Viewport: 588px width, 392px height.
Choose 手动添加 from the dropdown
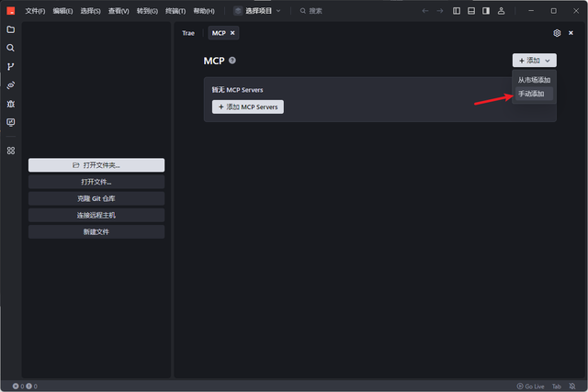click(x=534, y=94)
